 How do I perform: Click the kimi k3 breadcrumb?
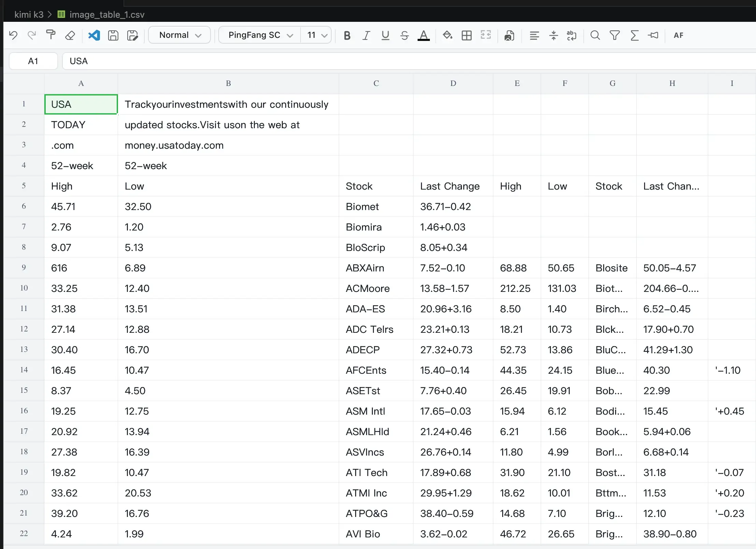click(29, 14)
